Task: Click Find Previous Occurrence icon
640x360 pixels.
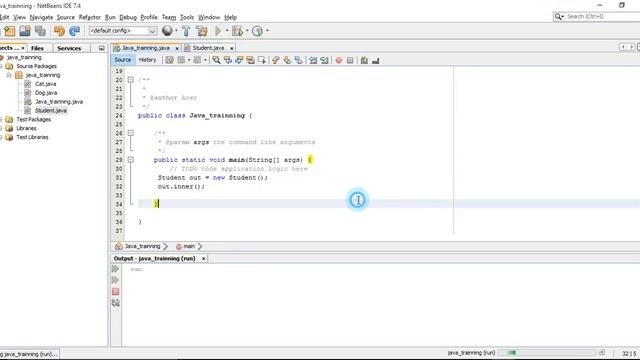Action: pyautogui.click(x=228, y=60)
